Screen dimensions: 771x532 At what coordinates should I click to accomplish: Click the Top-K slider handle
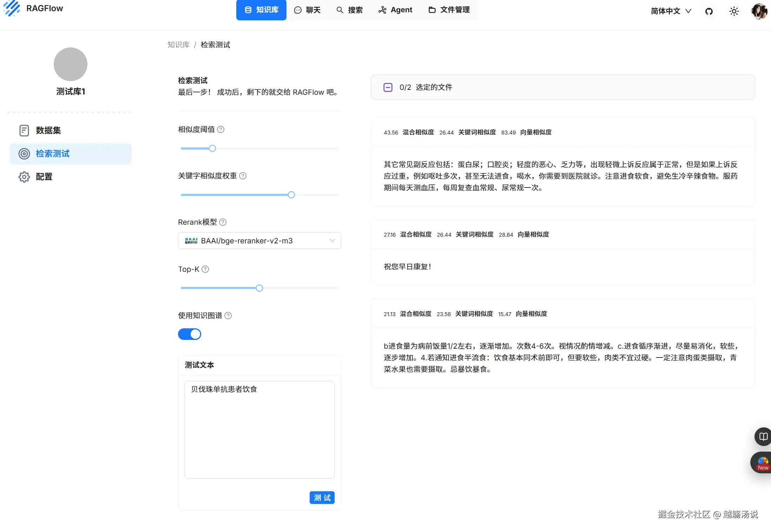(259, 288)
